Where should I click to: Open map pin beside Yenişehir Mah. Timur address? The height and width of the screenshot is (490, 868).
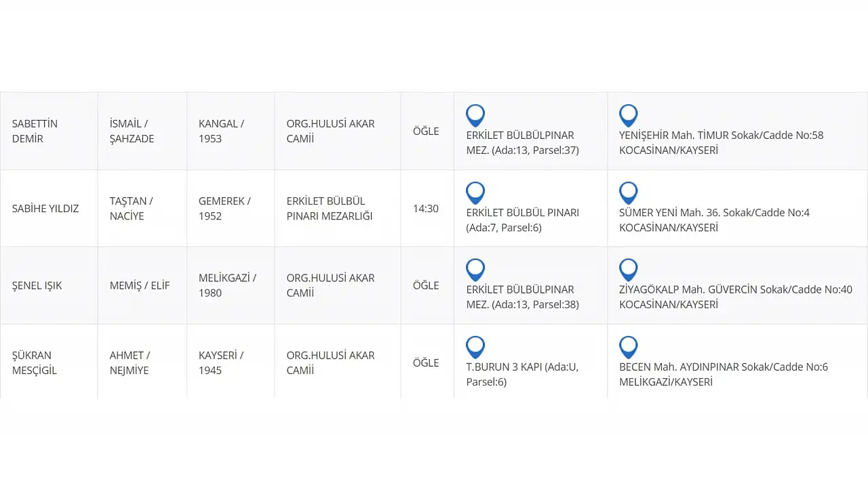point(629,115)
